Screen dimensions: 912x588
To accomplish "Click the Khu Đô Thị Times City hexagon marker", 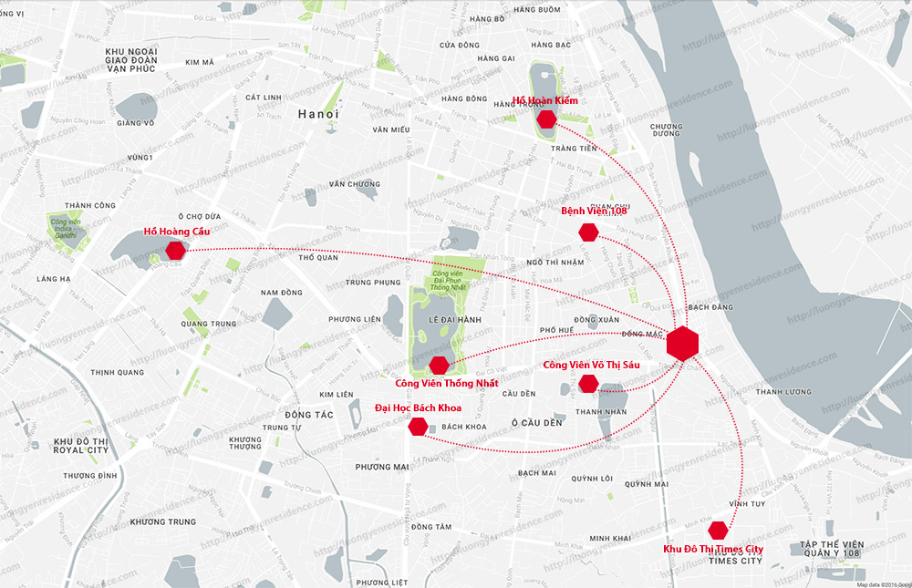I will click(719, 530).
